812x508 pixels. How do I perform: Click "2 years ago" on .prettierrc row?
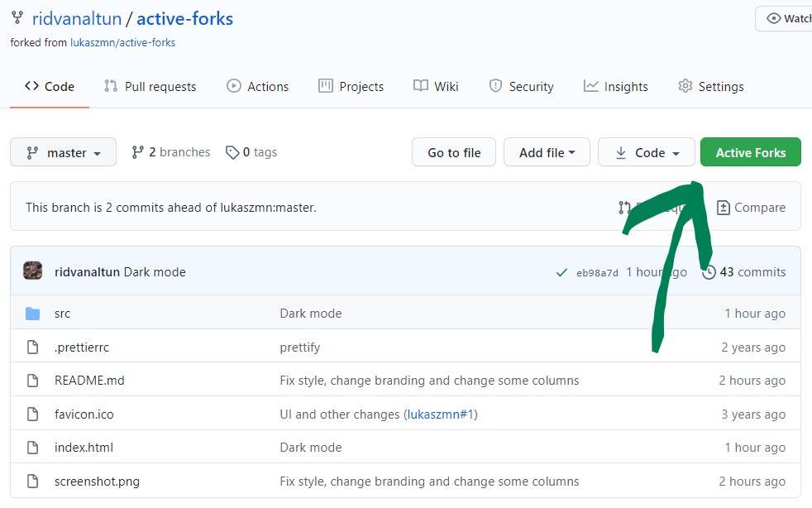coord(753,347)
